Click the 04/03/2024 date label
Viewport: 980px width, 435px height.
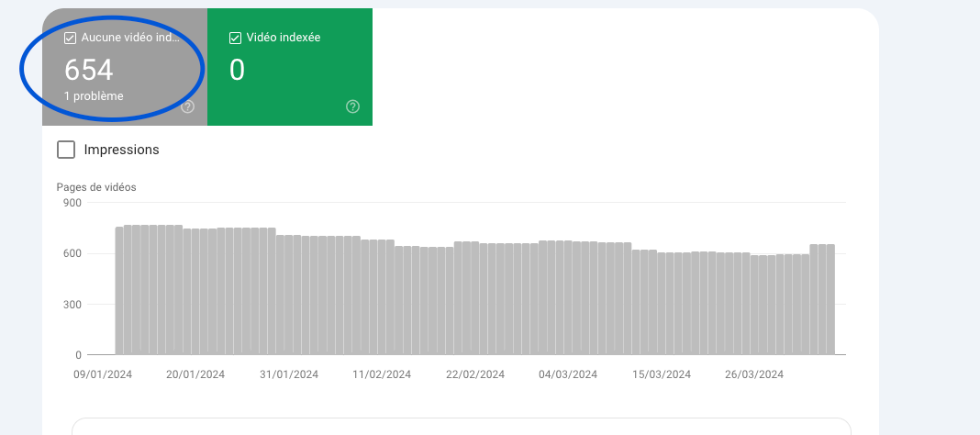[x=568, y=374]
